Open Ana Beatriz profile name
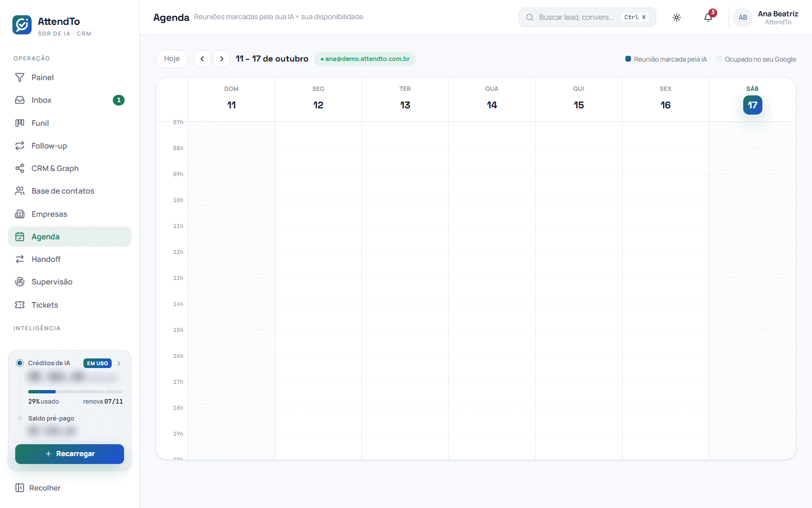The height and width of the screenshot is (508, 812). [778, 14]
